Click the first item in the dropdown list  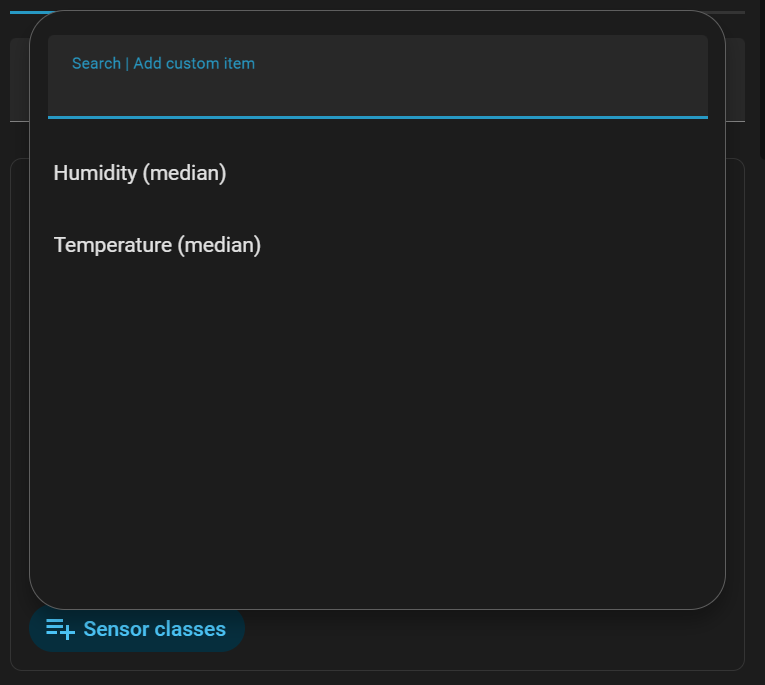click(140, 173)
